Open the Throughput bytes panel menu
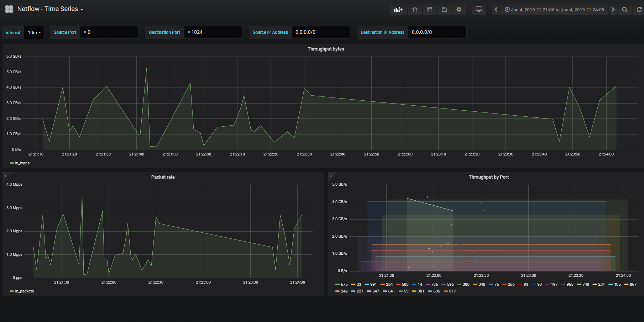The width and height of the screenshot is (644, 322). click(x=325, y=49)
